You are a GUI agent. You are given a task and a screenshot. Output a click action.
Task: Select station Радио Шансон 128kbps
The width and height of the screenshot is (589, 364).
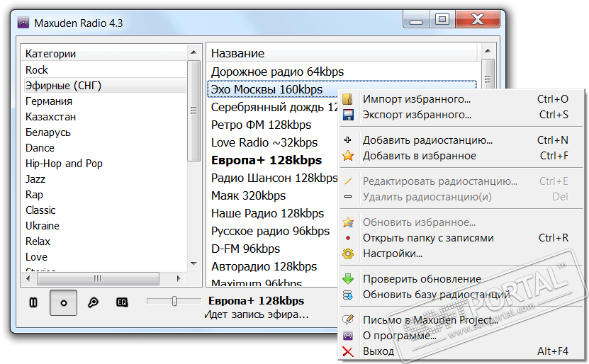pos(273,178)
